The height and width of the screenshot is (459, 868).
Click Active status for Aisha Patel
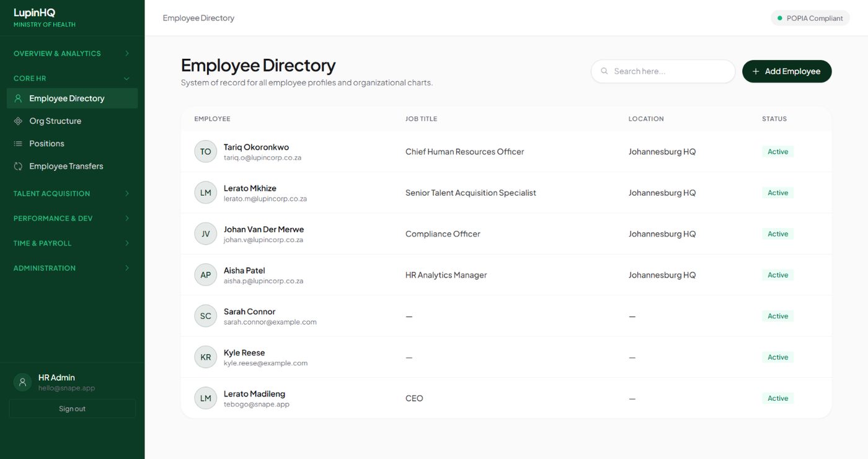778,275
